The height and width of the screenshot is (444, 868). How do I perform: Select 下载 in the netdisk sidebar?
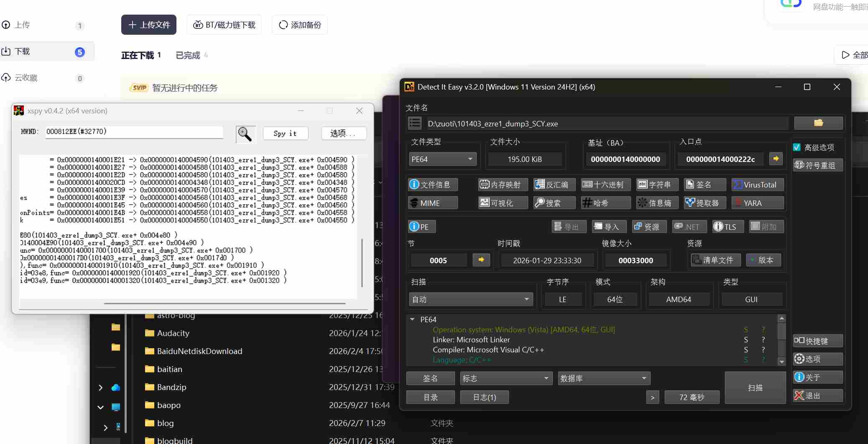47,51
